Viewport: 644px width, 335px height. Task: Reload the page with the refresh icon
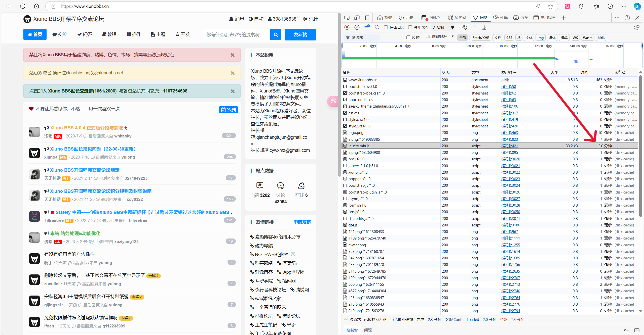pyautogui.click(x=23, y=6)
